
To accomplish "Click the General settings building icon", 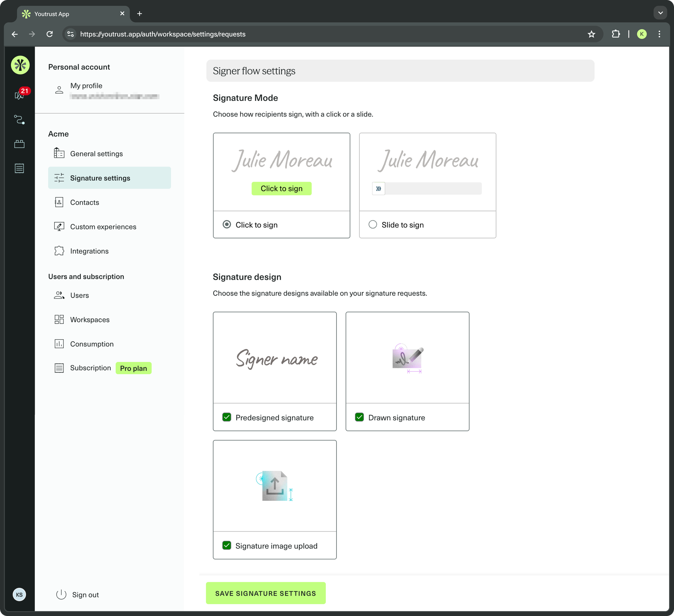I will (x=59, y=153).
